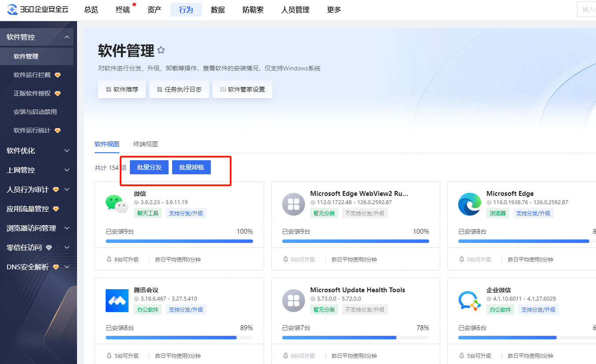
Task: Expand the 零信任访问 sidebar section
Action: click(67, 248)
